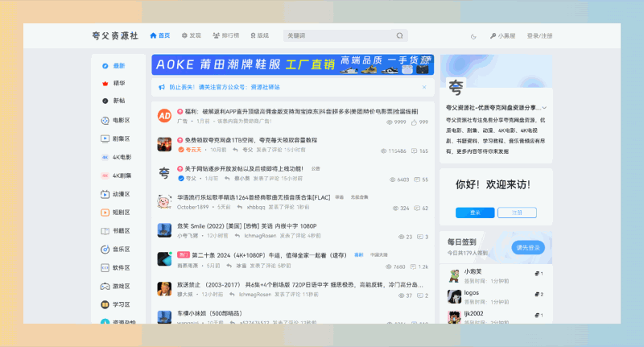
Task: Open the 关于网站逐步开放发帖 announcement post
Action: (x=244, y=169)
